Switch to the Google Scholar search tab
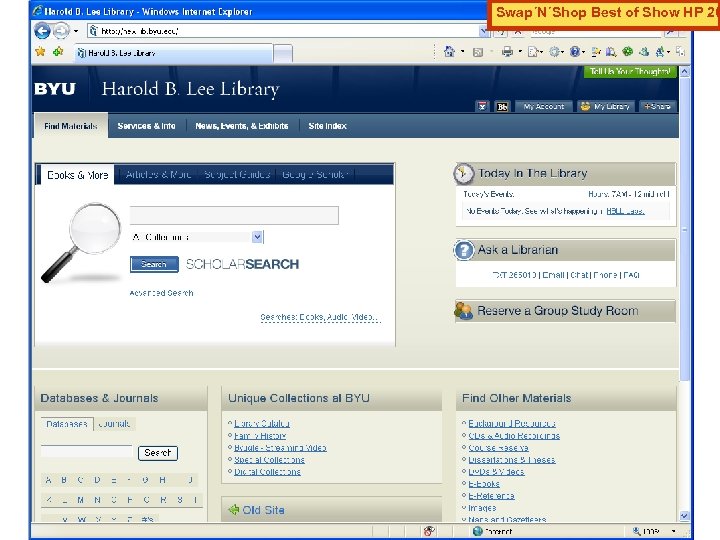This screenshot has width=720, height=540. click(315, 174)
